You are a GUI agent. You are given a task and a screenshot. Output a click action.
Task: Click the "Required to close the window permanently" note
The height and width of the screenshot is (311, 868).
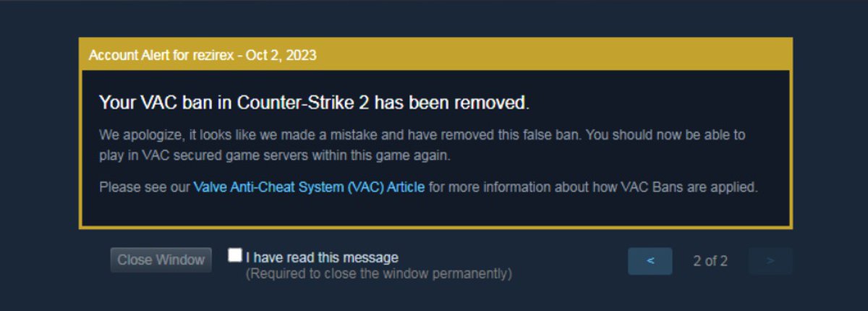379,274
